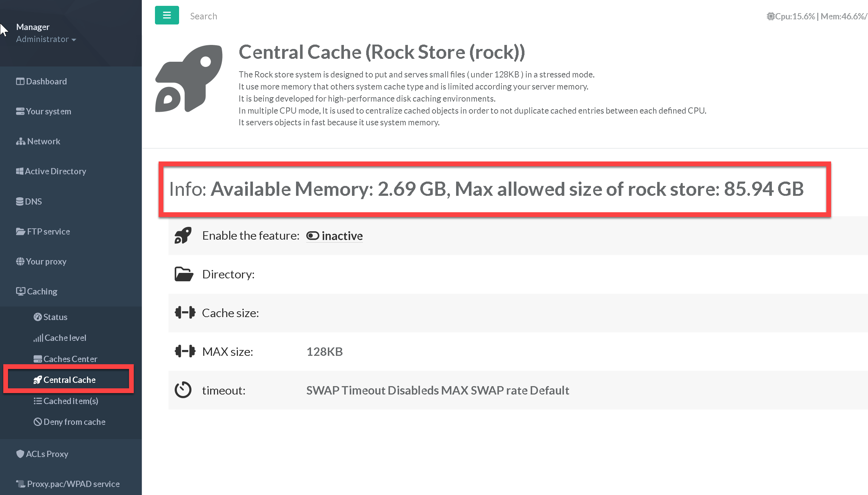Click the Search input field
The height and width of the screenshot is (495, 868).
[x=204, y=16]
